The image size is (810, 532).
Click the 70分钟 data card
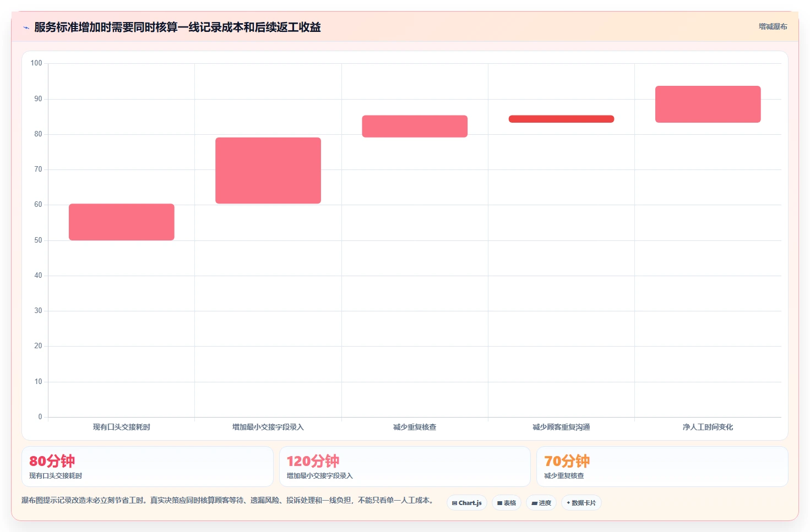pos(662,467)
